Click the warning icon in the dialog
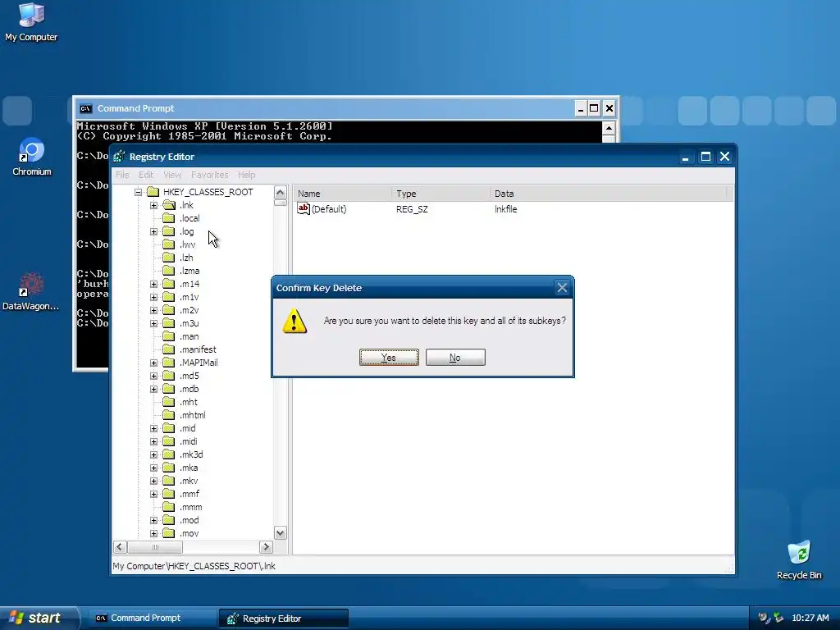 (x=294, y=321)
